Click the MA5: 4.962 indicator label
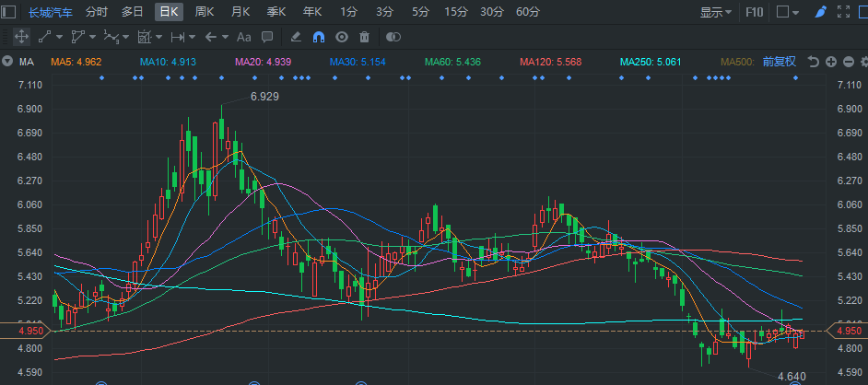This screenshot has height=385, width=868. point(76,62)
